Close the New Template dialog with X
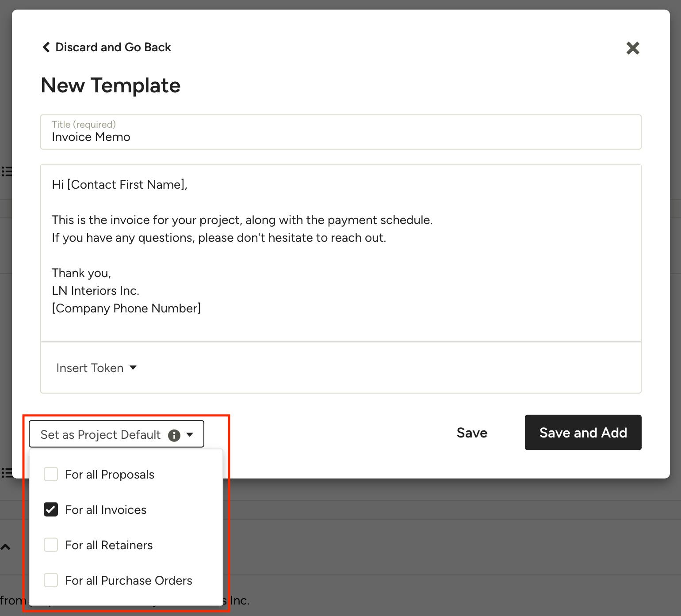The image size is (681, 616). click(x=633, y=48)
